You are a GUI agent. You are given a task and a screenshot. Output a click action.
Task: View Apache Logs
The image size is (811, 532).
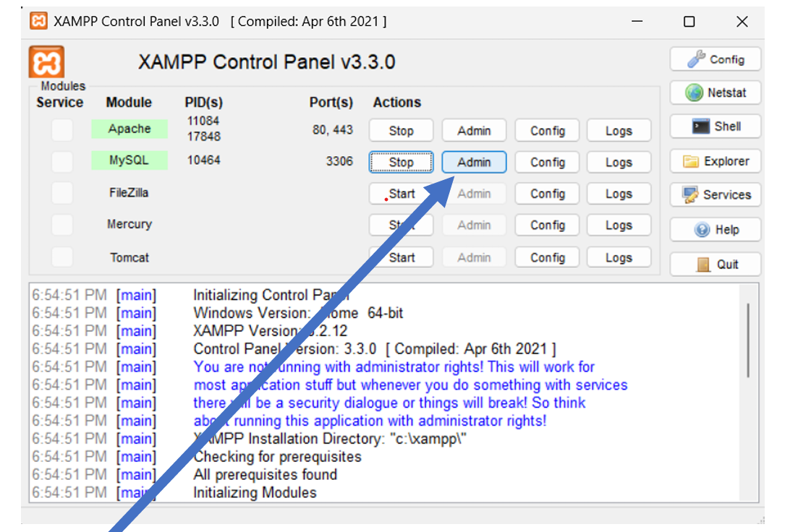(x=619, y=131)
